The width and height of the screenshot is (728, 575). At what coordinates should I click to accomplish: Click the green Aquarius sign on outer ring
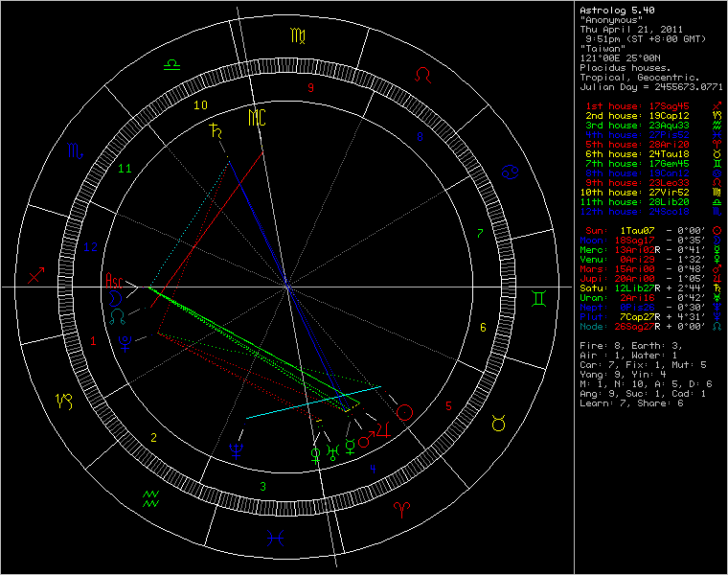tap(150, 496)
